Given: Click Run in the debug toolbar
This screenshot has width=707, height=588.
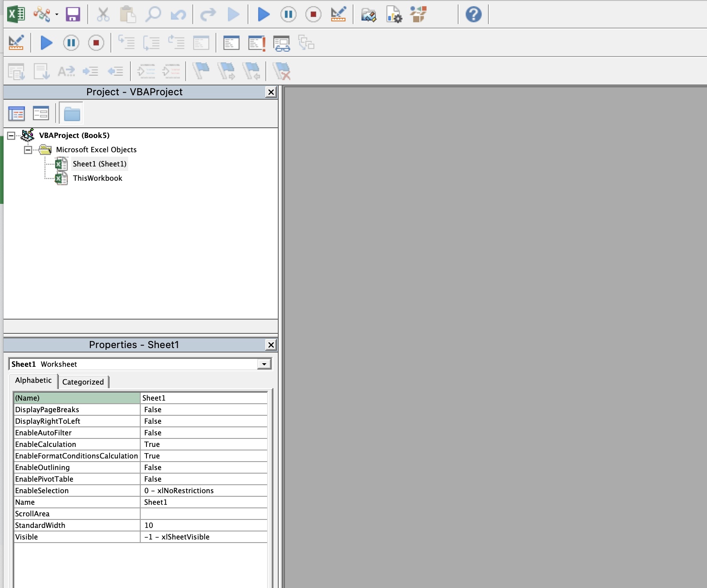Looking at the screenshot, I should click(x=46, y=43).
